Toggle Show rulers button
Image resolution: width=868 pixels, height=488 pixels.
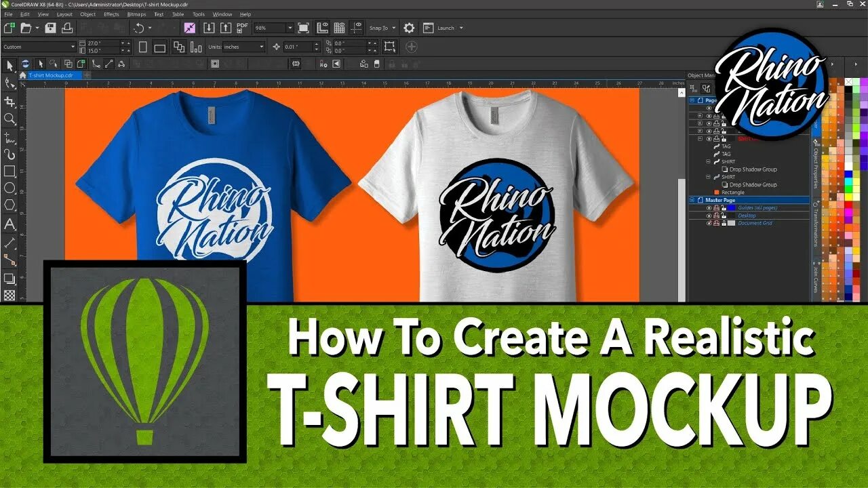pyautogui.click(x=322, y=28)
